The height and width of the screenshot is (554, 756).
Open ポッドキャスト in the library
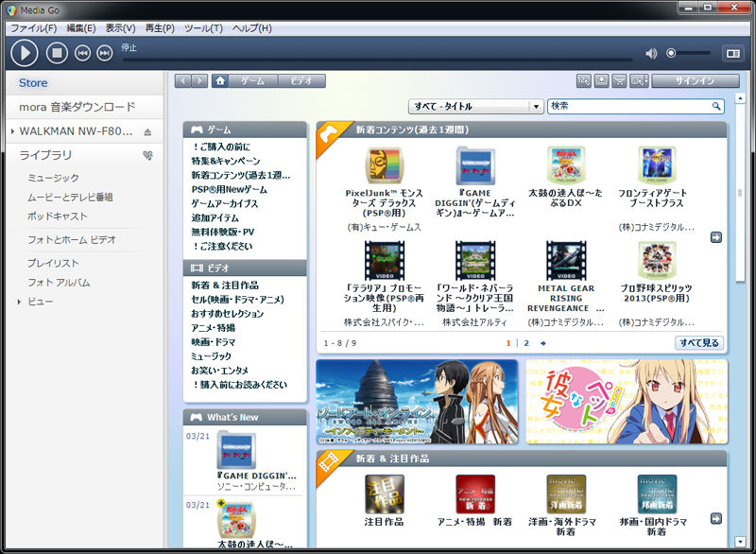coord(58,216)
